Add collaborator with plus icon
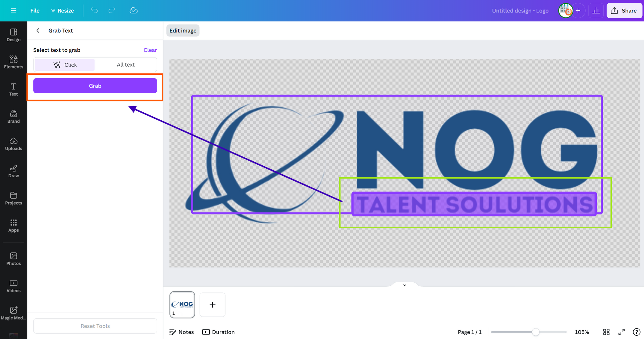 (578, 11)
